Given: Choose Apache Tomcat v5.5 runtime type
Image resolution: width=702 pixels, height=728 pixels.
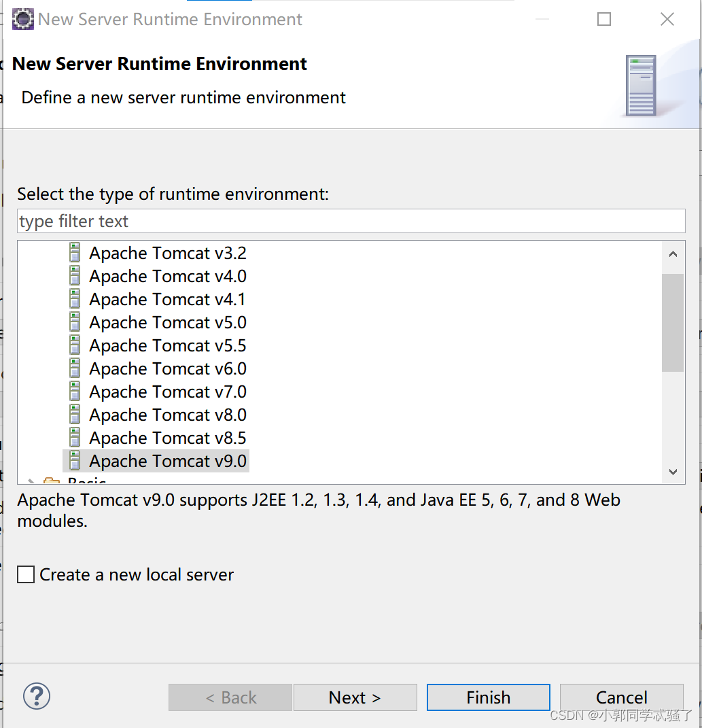Looking at the screenshot, I should pyautogui.click(x=167, y=345).
